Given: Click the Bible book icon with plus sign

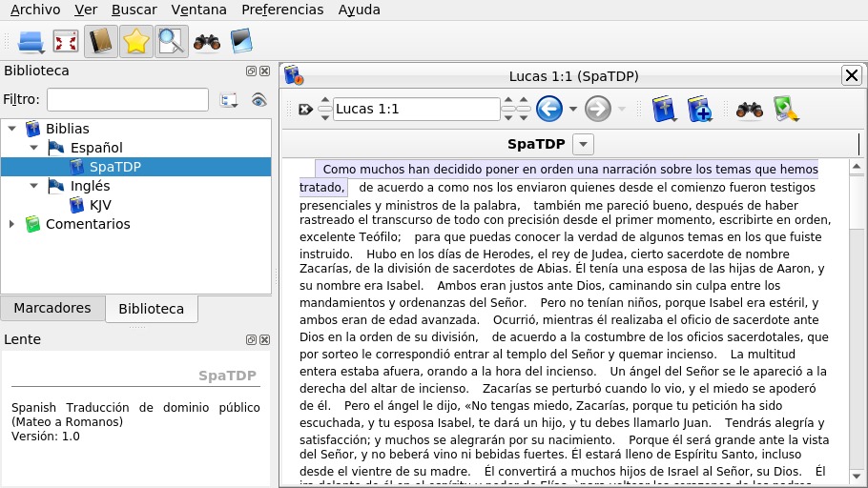Looking at the screenshot, I should [699, 109].
